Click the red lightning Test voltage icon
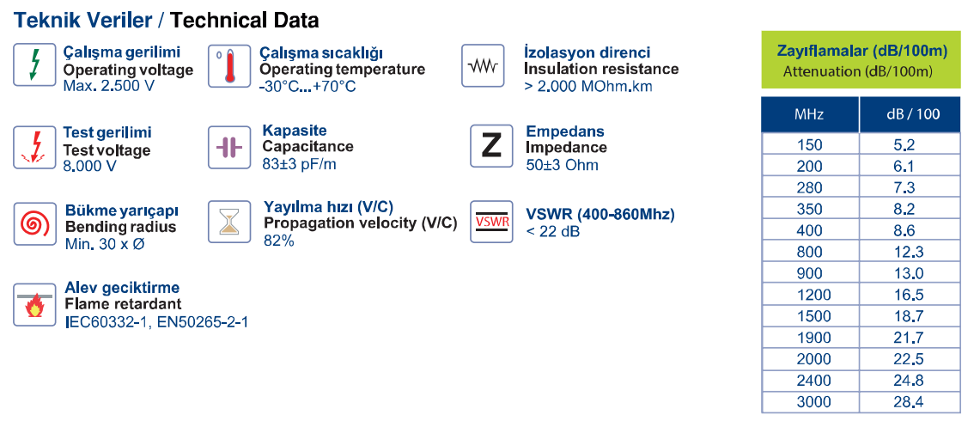The height and width of the screenshot is (421, 980). [34, 147]
